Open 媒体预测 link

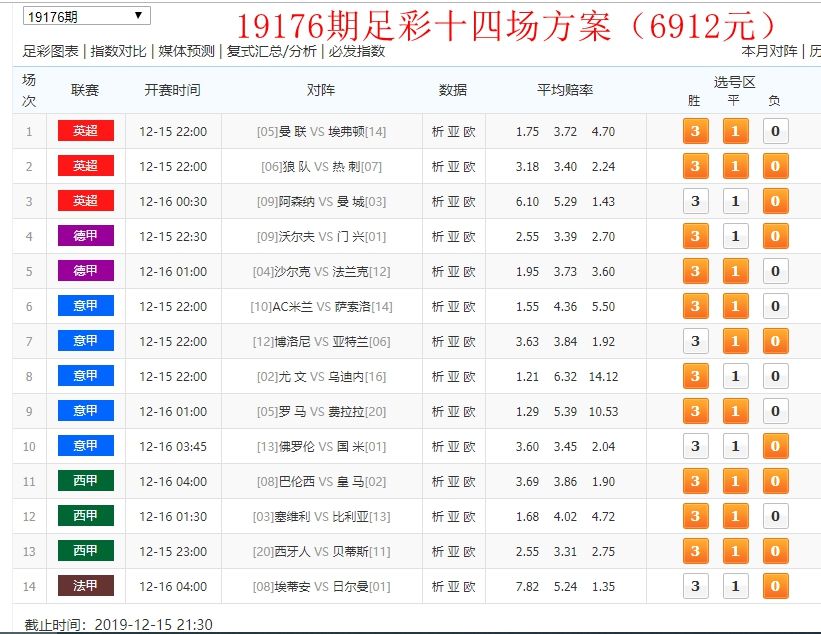point(186,51)
